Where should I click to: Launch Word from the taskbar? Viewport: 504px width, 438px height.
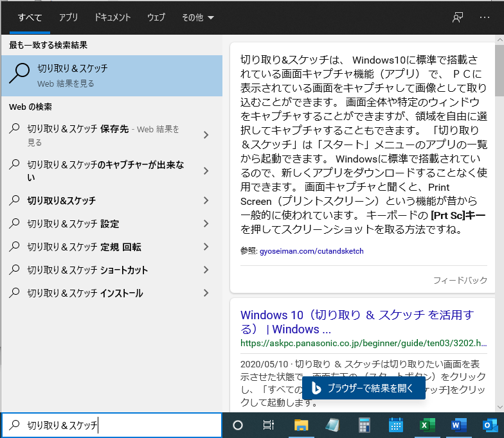(459, 425)
